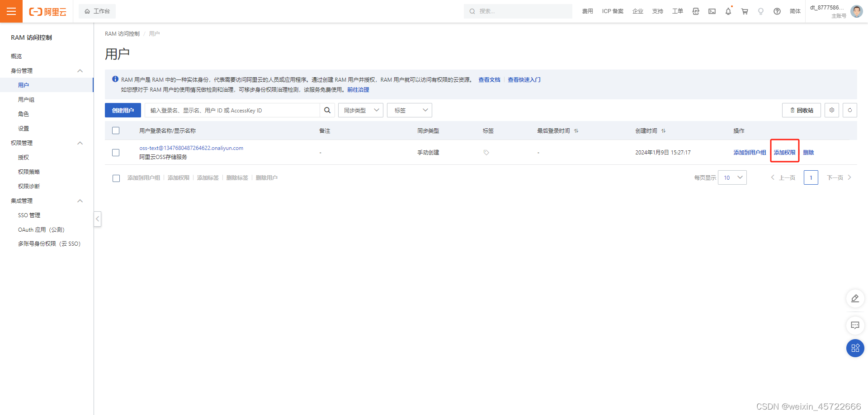
Task: Click the floating edit feedback icon
Action: [855, 298]
